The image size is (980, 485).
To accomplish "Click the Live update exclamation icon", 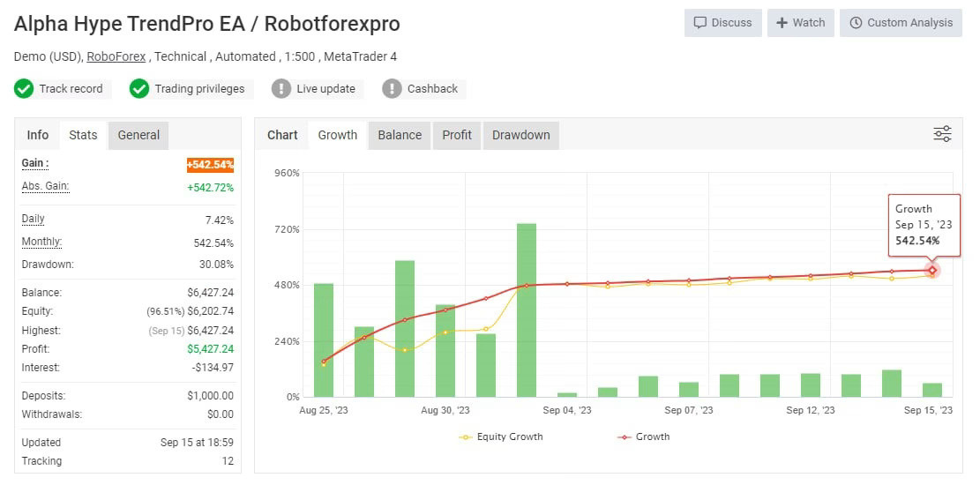I will click(281, 89).
